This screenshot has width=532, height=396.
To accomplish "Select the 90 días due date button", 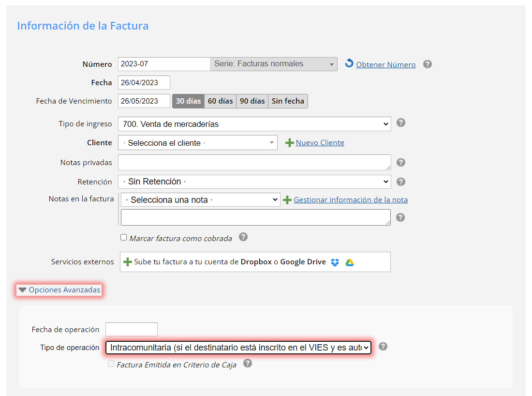I will pyautogui.click(x=252, y=101).
